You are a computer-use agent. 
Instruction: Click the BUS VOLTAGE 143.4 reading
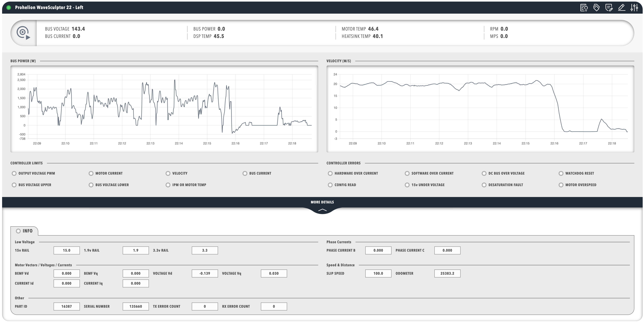(x=65, y=29)
